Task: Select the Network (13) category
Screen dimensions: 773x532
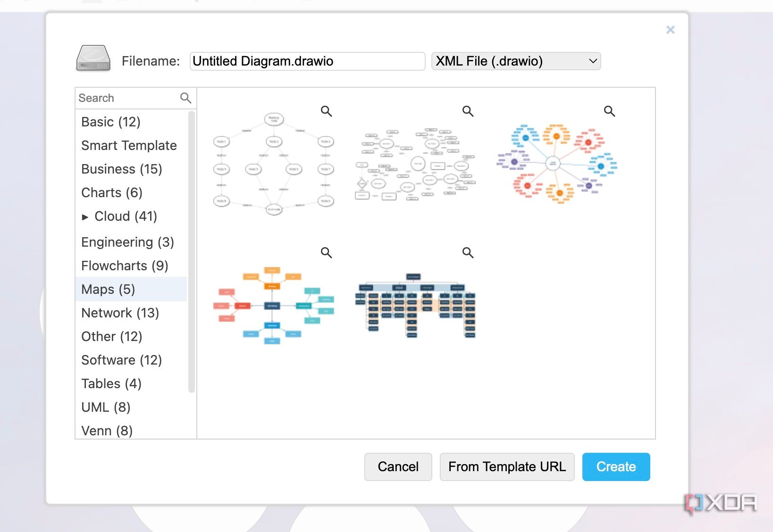Action: click(120, 313)
